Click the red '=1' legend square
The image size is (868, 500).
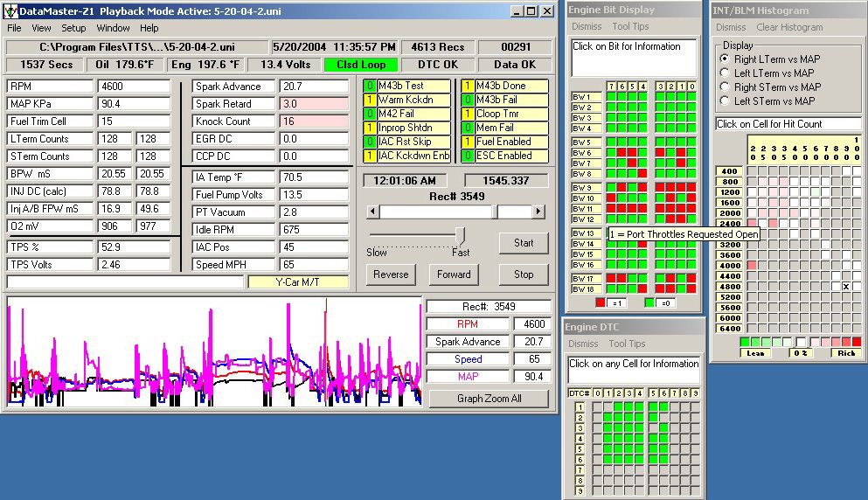click(x=600, y=302)
